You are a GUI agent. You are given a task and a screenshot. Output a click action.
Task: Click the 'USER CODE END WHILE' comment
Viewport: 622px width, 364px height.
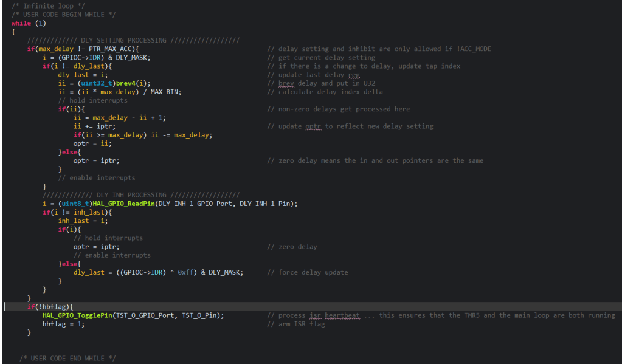(67, 359)
